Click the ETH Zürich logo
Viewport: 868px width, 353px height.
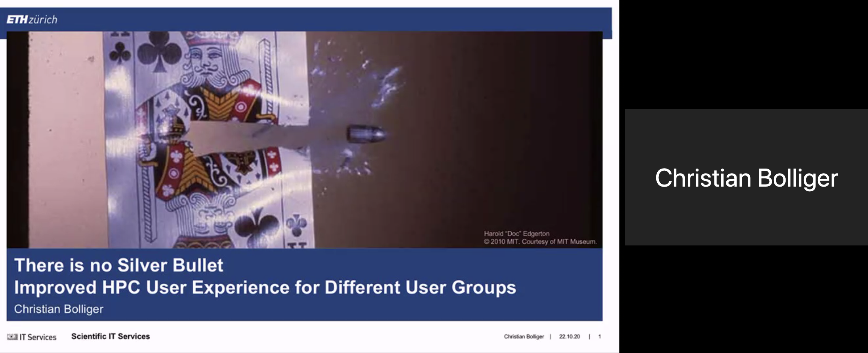(32, 19)
